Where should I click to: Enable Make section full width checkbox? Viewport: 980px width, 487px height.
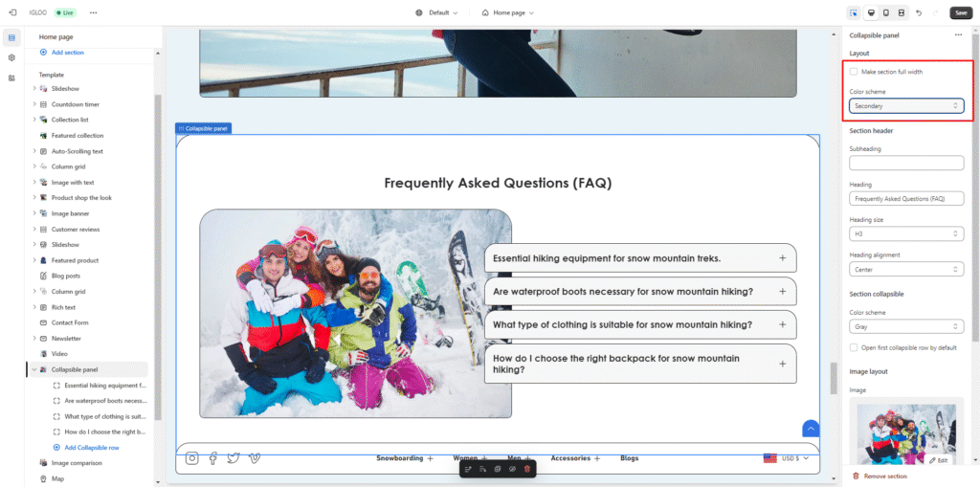[x=854, y=72]
